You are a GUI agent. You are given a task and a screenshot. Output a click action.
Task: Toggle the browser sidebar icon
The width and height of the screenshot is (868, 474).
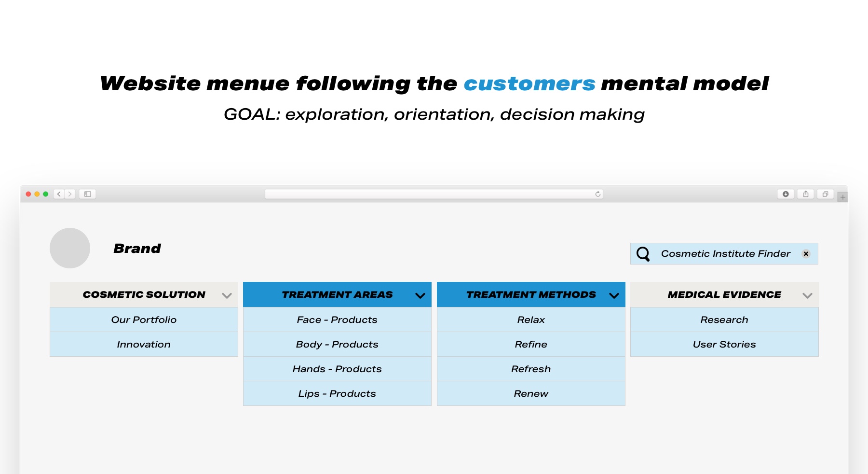[x=88, y=194]
